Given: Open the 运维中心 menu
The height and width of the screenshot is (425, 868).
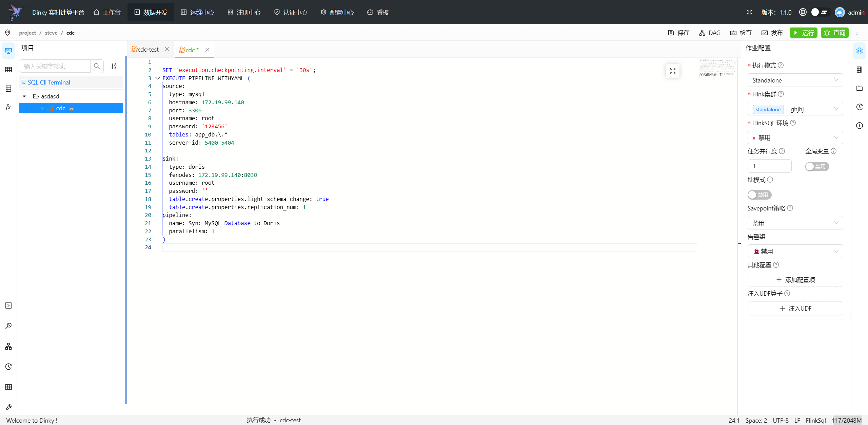Looking at the screenshot, I should 197,12.
